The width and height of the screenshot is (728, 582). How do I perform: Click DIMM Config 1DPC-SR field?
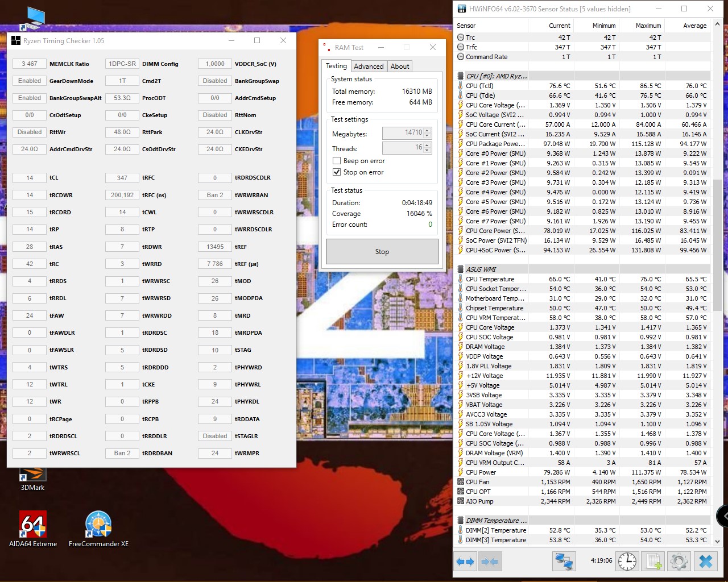[122, 64]
